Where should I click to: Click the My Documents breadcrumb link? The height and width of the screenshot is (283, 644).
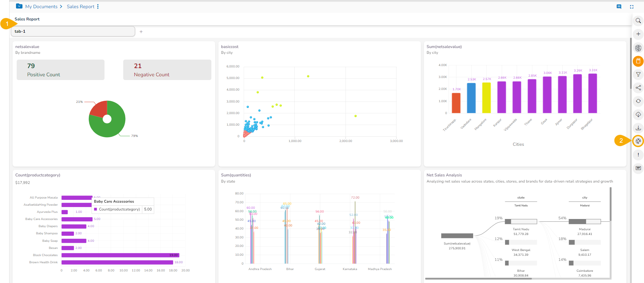(41, 6)
